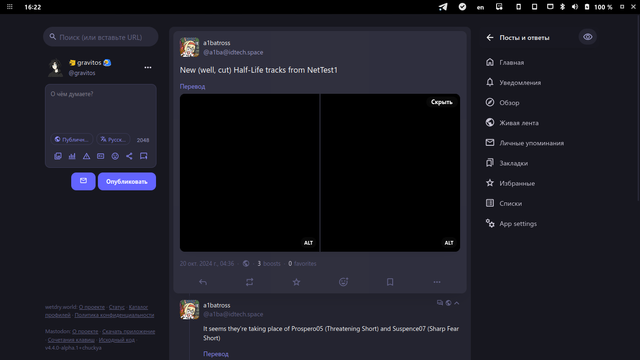The image size is (640, 360).
Task: Open Скачать приложение footer link
Action: pyautogui.click(x=129, y=331)
